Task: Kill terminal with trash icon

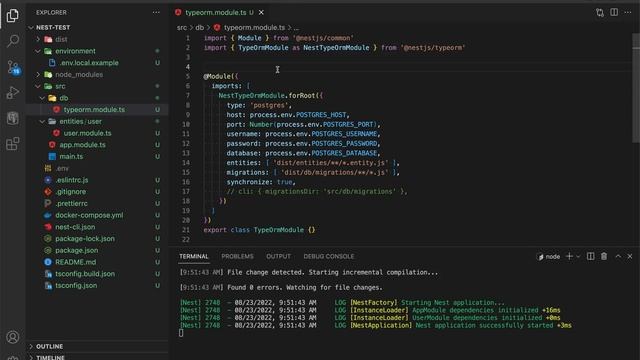Action: pyautogui.click(x=604, y=256)
